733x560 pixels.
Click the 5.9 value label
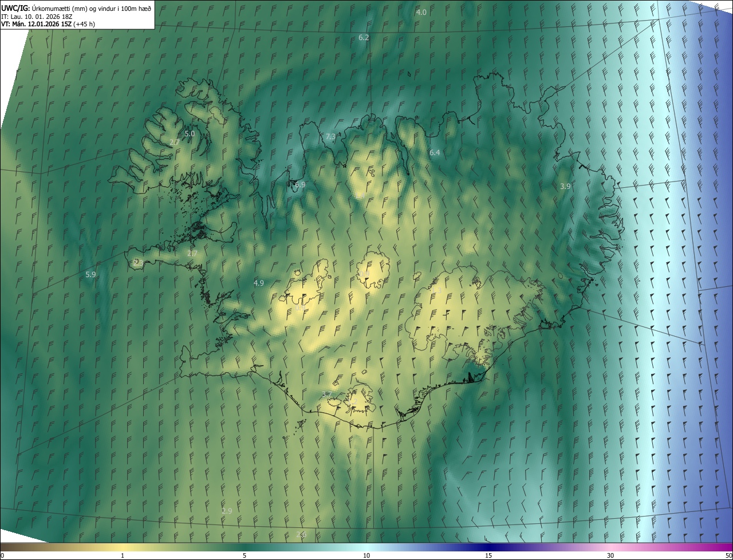pos(90,275)
